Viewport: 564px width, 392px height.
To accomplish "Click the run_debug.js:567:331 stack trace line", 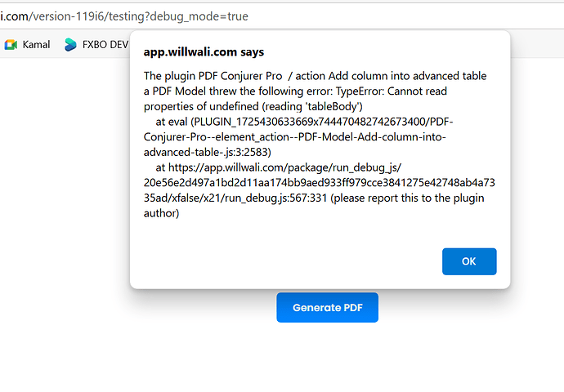I will 276,198.
